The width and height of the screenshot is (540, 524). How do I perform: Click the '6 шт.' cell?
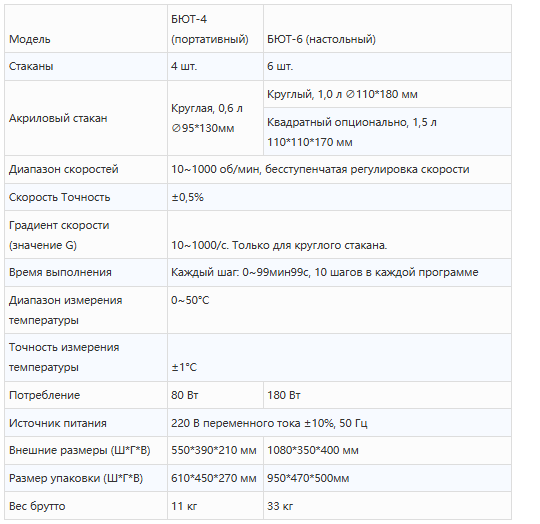click(x=387, y=66)
